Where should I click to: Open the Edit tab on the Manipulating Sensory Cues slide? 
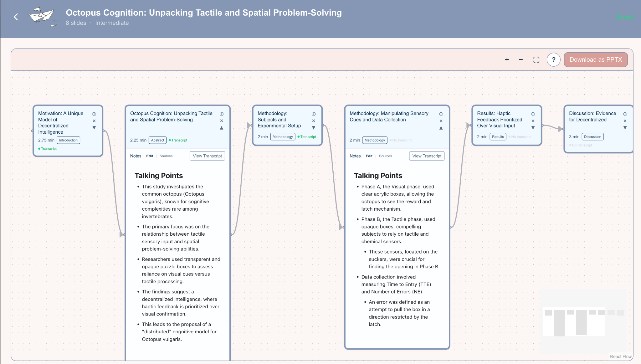tap(369, 156)
